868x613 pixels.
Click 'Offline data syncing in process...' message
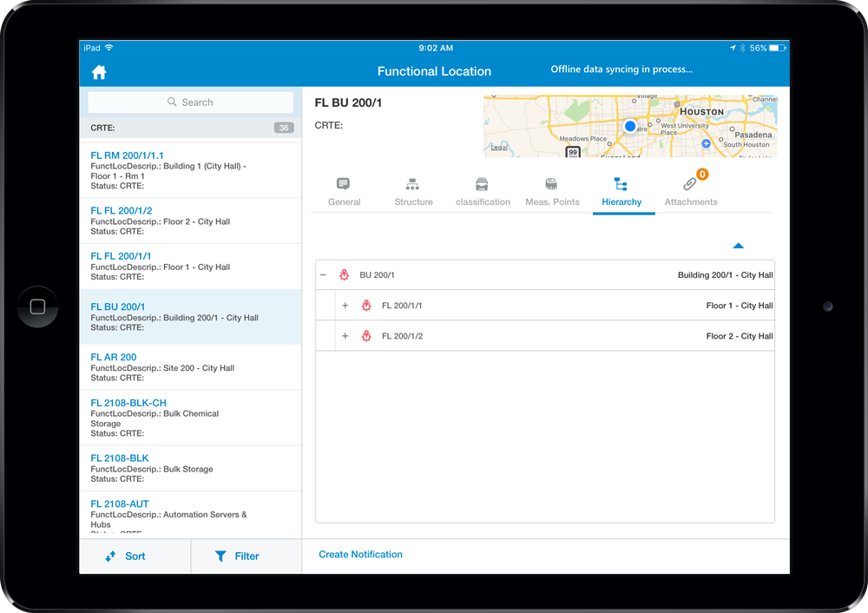click(x=621, y=69)
